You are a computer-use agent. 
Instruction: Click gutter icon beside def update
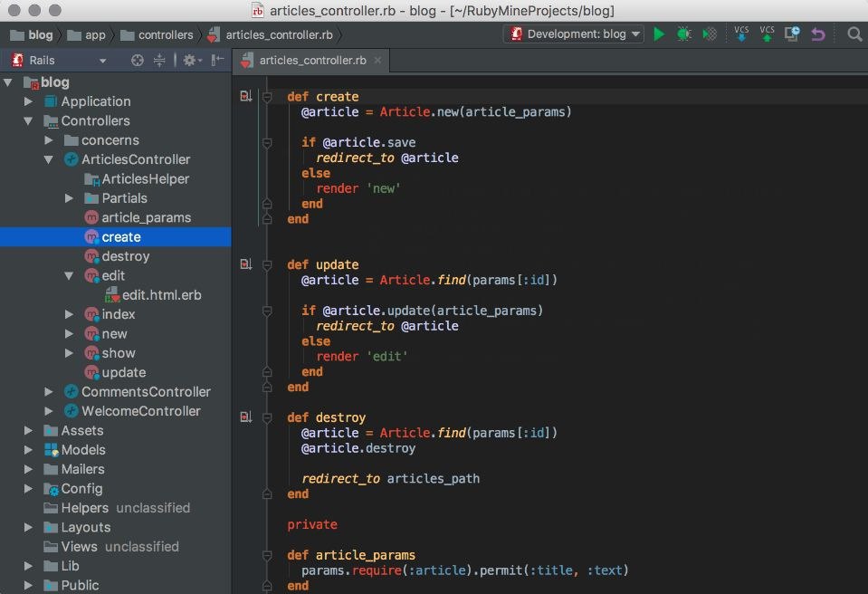246,264
